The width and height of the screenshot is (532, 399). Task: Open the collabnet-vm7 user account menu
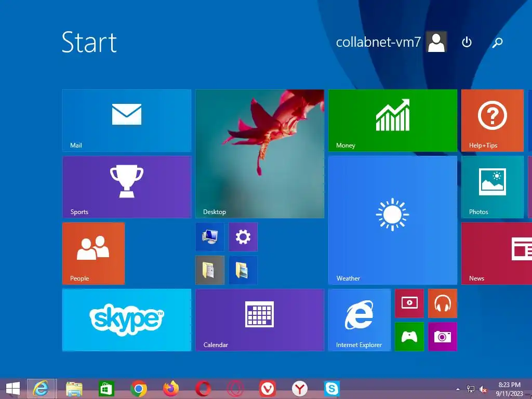(x=391, y=42)
